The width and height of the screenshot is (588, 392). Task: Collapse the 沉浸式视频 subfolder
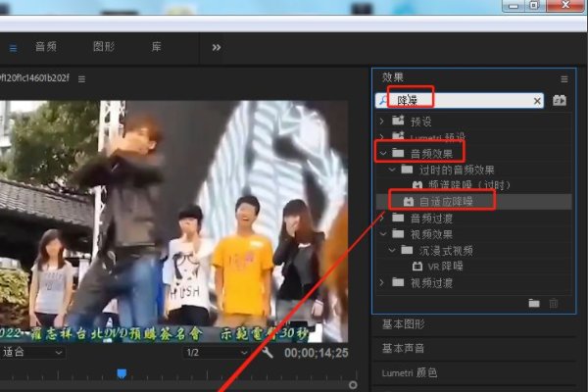392,250
